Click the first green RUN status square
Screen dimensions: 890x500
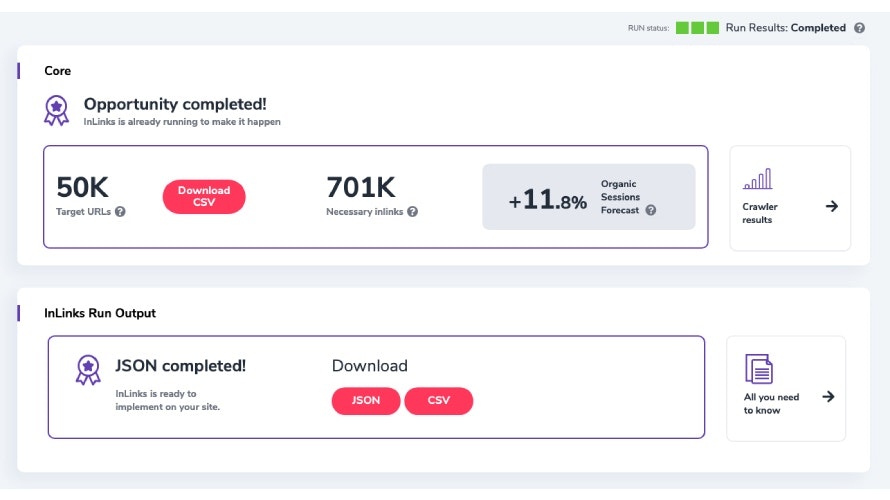pyautogui.click(x=682, y=28)
